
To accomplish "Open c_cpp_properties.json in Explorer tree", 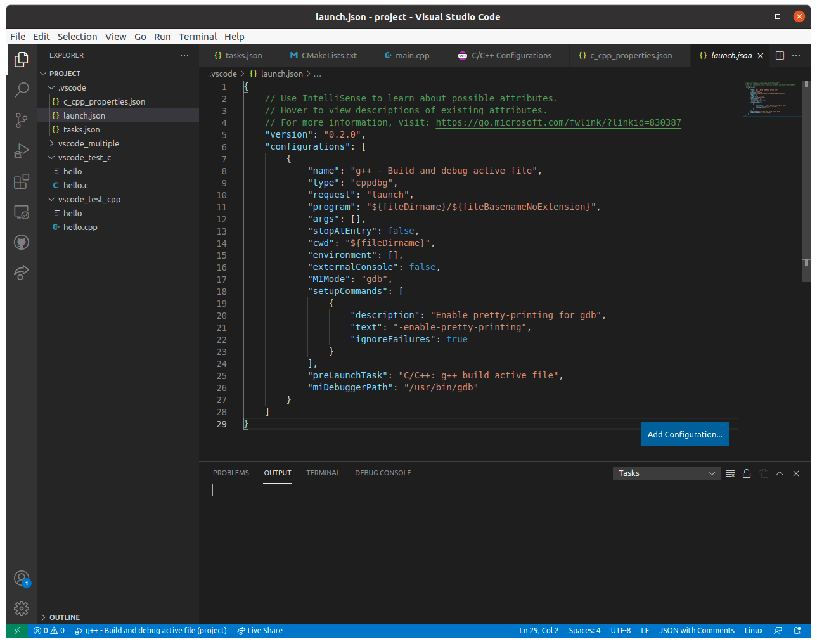I will click(x=118, y=101).
